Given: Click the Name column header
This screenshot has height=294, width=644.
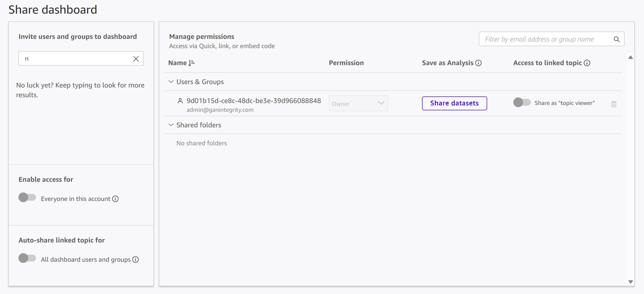Looking at the screenshot, I should click(177, 63).
